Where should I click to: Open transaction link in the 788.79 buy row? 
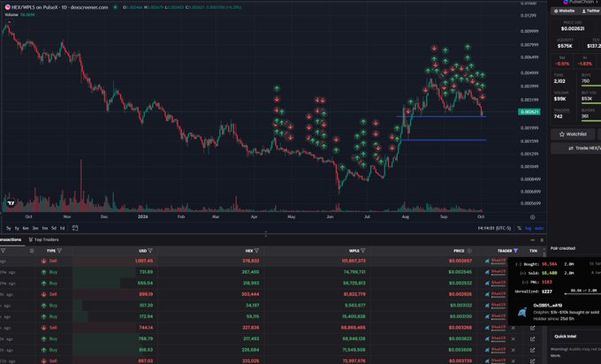click(532, 339)
